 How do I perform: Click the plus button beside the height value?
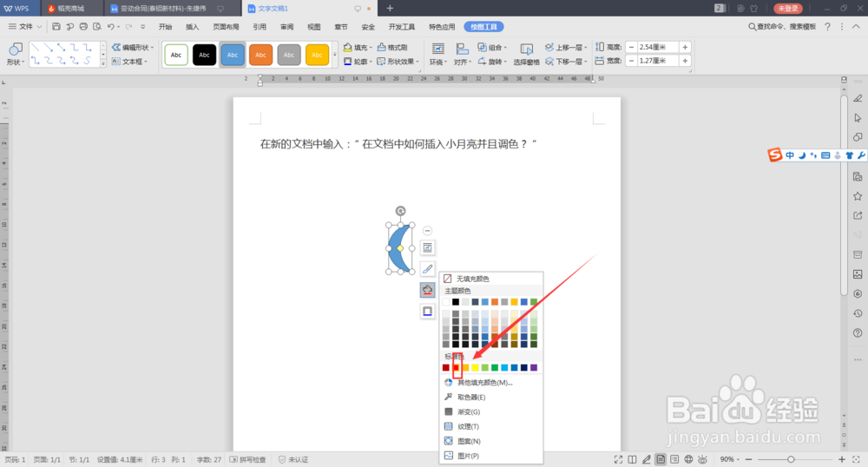pos(685,47)
